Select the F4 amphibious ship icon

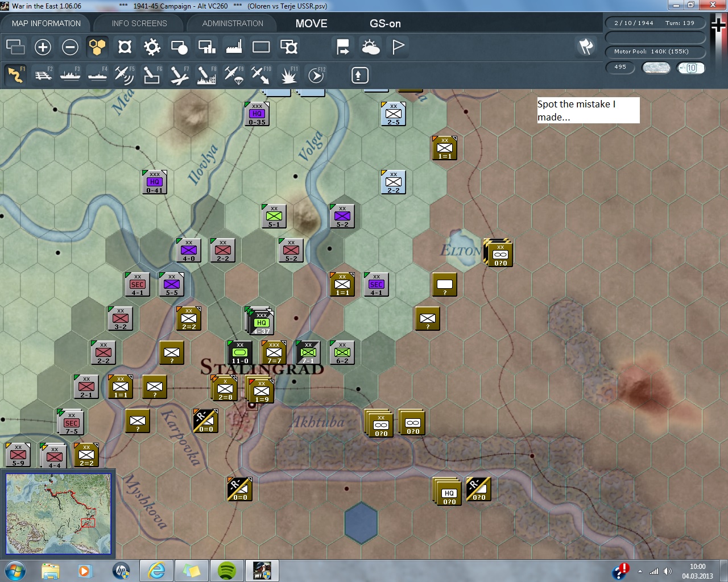pos(97,75)
